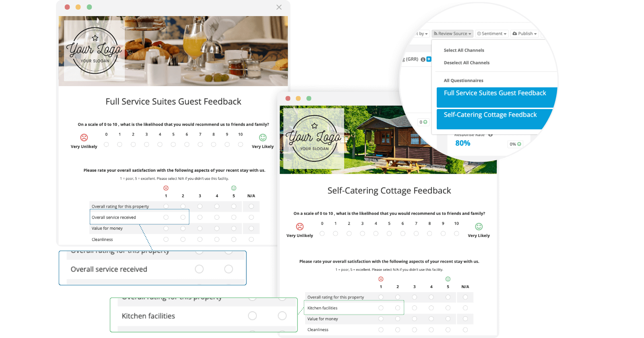The image size is (644, 338).
Task: Open the Publish dropdown
Action: pos(525,34)
